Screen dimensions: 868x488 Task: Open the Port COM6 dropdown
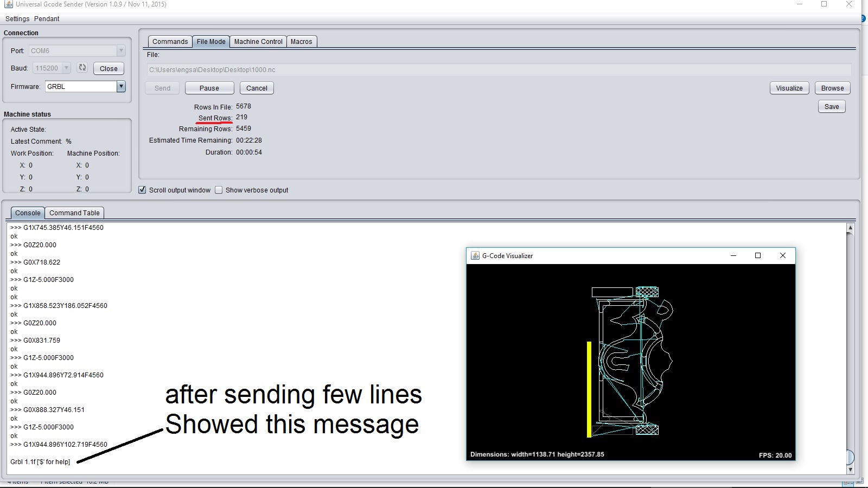click(121, 50)
